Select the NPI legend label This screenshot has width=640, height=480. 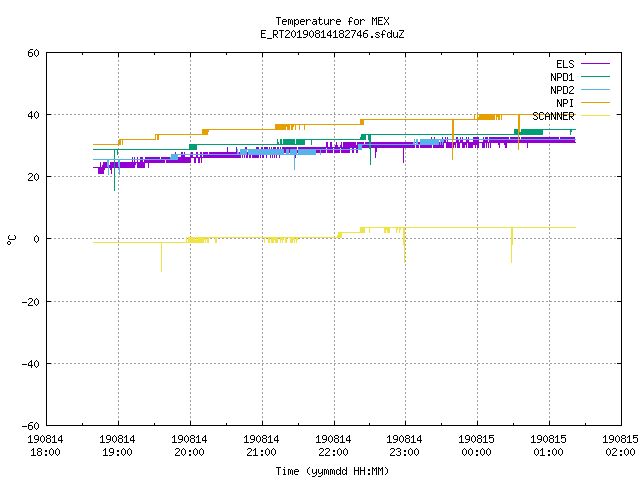[x=565, y=103]
